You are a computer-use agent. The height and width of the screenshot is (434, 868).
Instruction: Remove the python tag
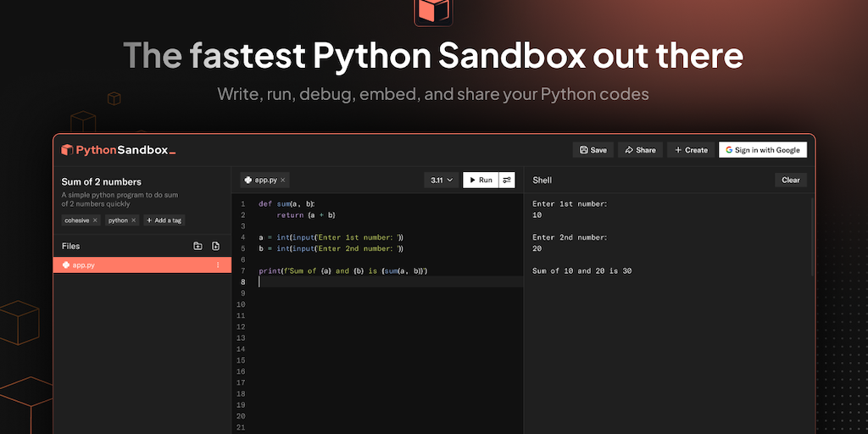tap(133, 220)
